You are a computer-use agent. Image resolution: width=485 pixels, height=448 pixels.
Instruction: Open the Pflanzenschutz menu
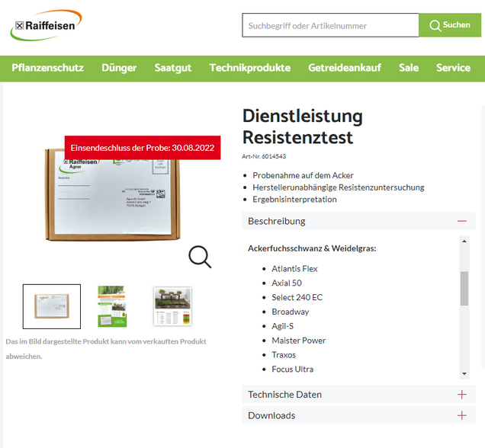pyautogui.click(x=47, y=68)
